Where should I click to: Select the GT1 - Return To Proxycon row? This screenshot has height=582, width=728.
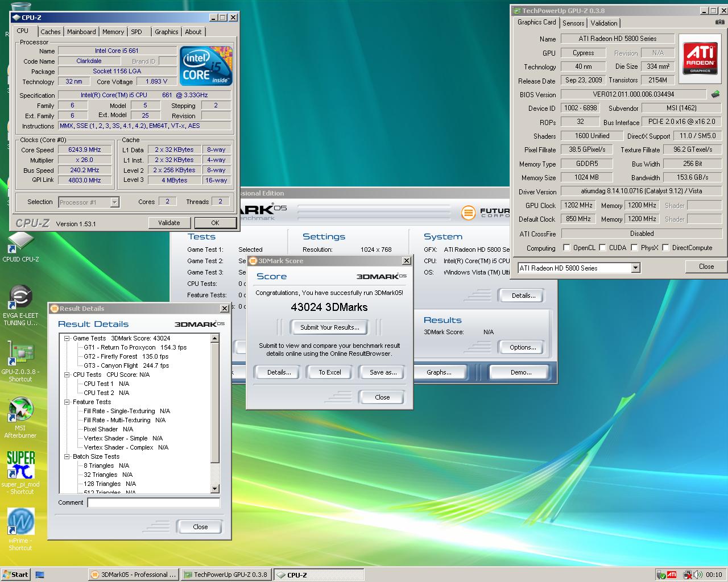135,347
